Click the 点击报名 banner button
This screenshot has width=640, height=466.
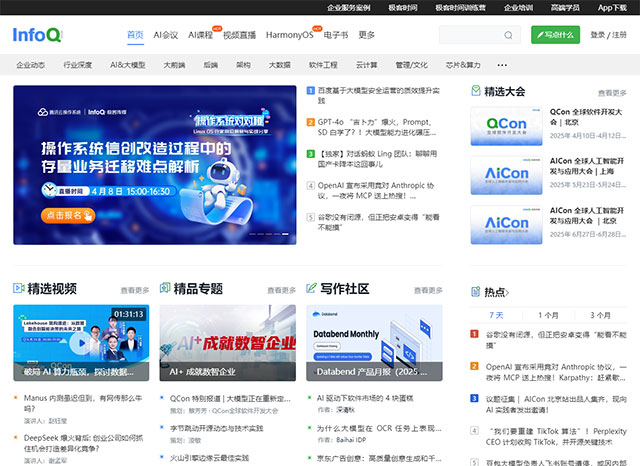[70, 215]
